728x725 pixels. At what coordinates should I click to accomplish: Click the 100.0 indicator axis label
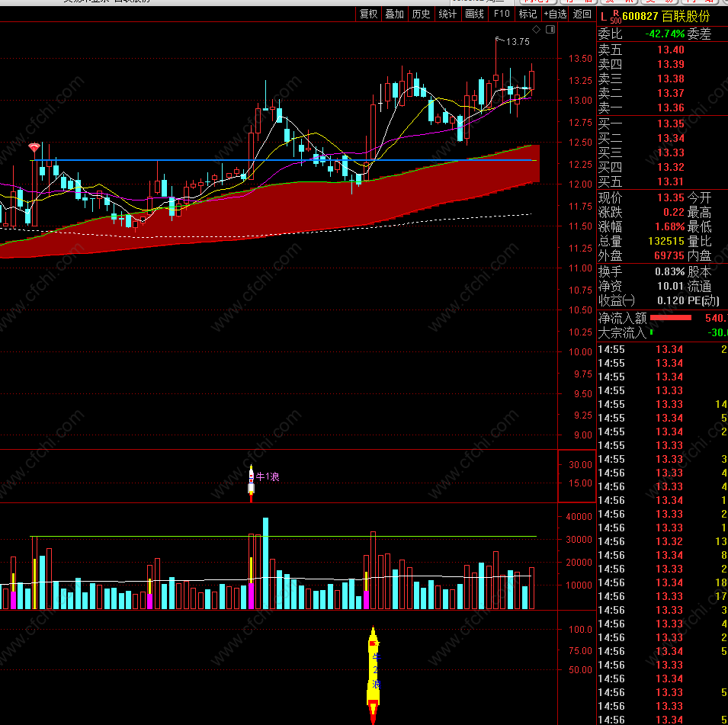tap(580, 629)
